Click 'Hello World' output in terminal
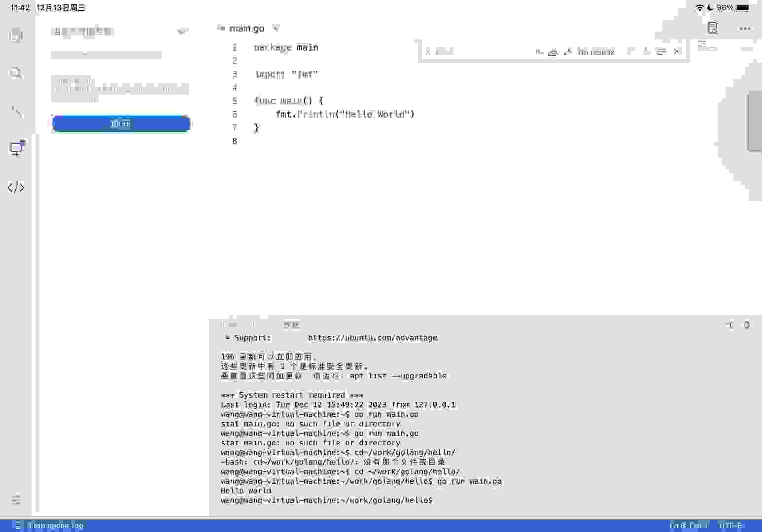Viewport: 762px width, 532px height. coord(246,491)
